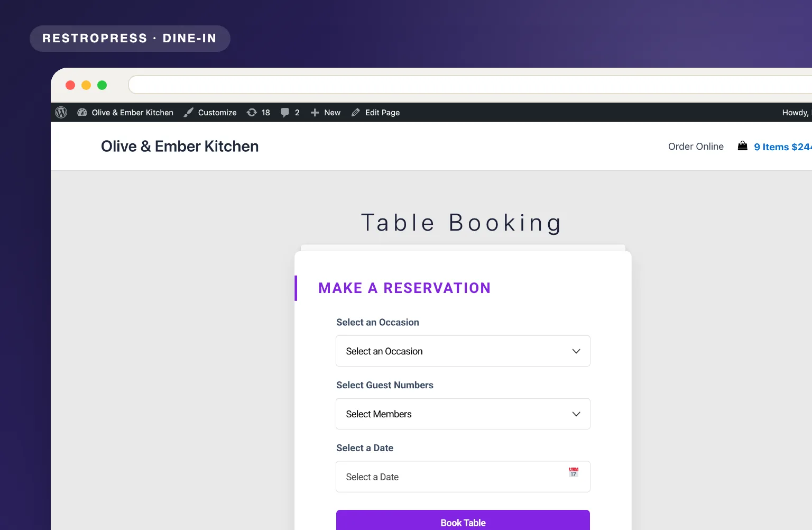
Task: Click the Howdy account menu
Action: click(796, 113)
